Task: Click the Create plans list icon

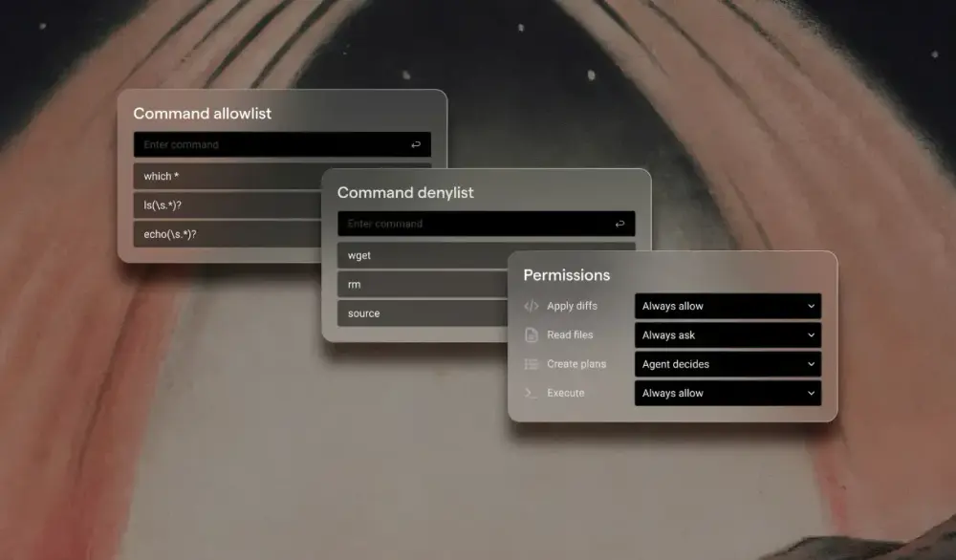Action: [532, 364]
